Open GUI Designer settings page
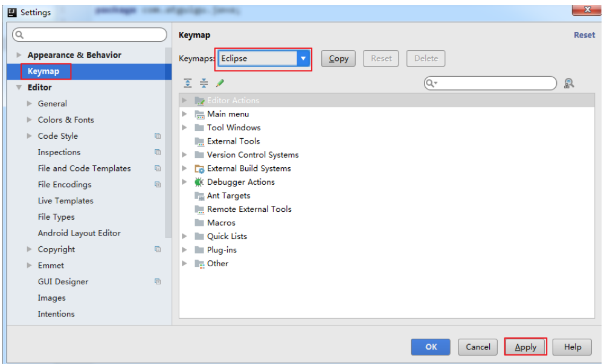 coord(63,282)
